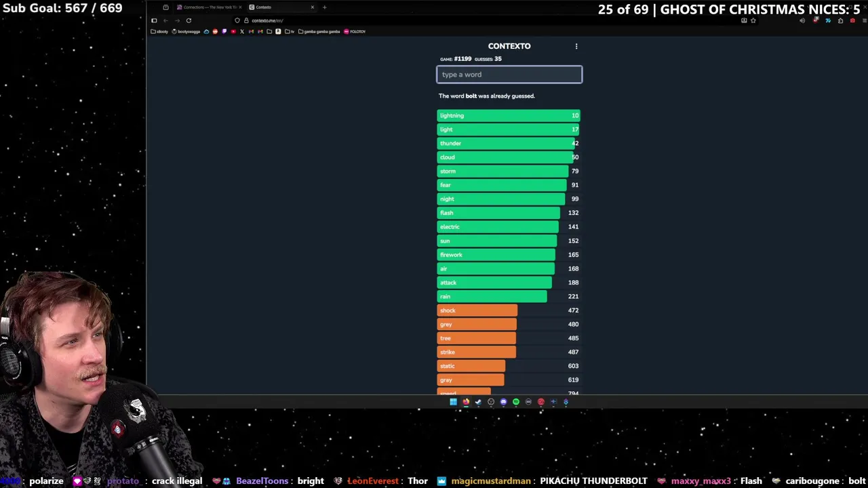Open Spotify from the taskbar
Image resolution: width=868 pixels, height=488 pixels.
point(516,402)
